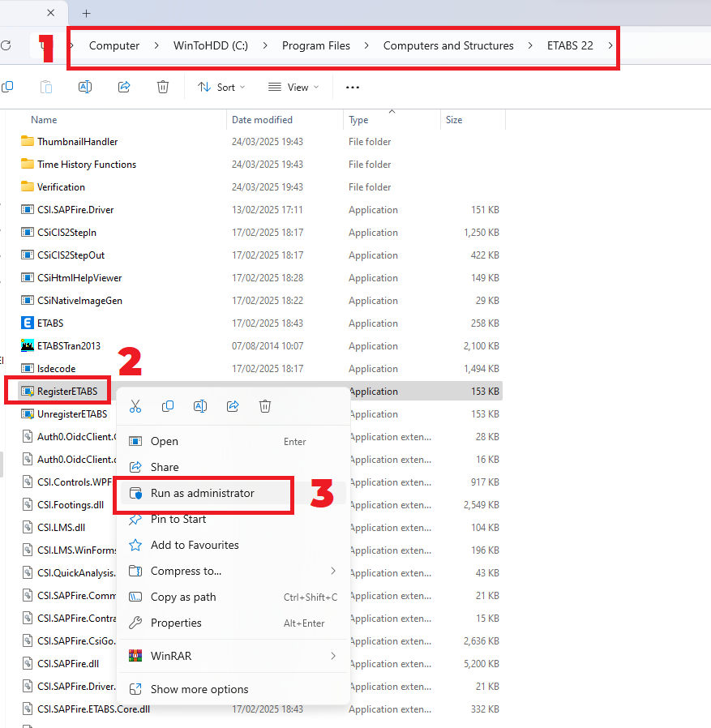Click the Delete trash icon in context menu
The height and width of the screenshot is (728, 711).
click(x=265, y=406)
